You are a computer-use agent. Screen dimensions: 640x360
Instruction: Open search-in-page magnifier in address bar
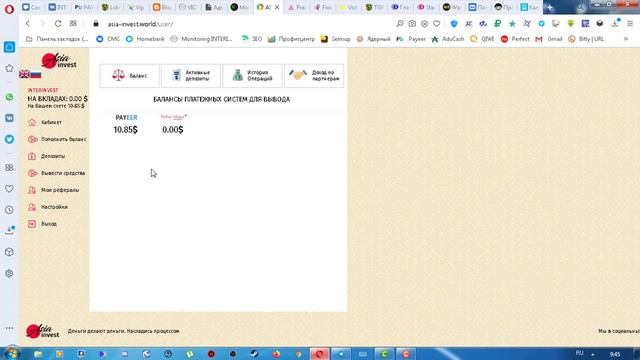click(400, 24)
